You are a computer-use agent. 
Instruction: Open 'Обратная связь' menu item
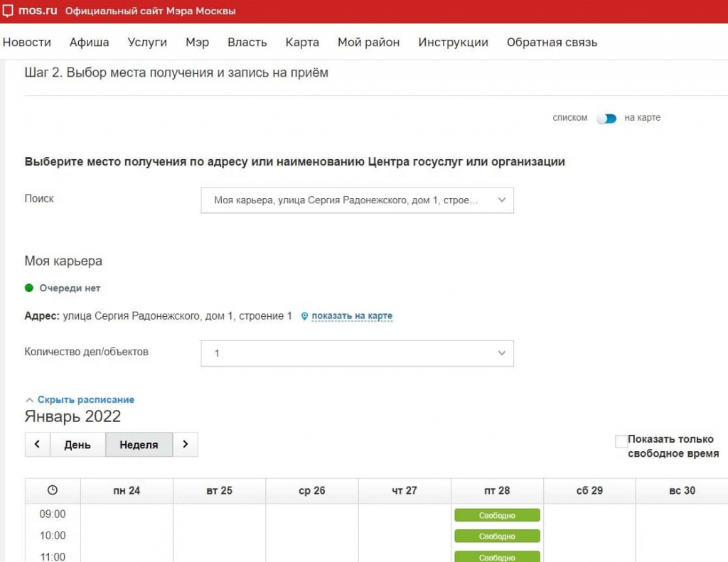(x=552, y=43)
